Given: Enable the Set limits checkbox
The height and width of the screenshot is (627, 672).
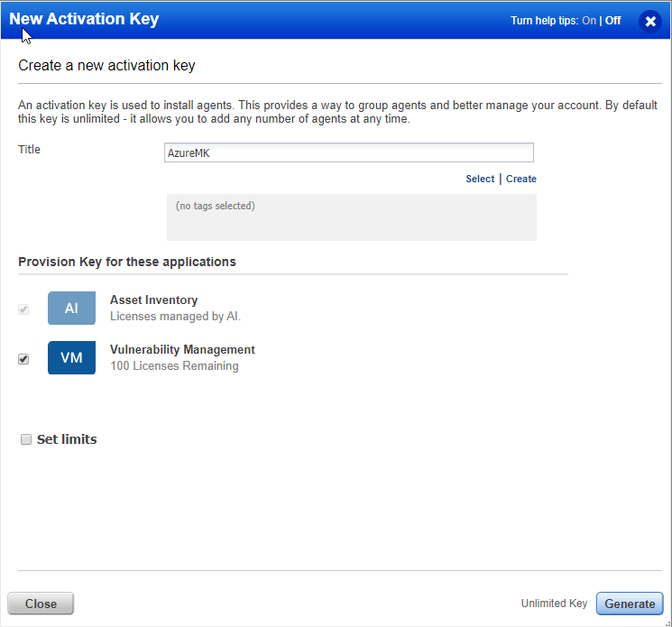Looking at the screenshot, I should 26,439.
